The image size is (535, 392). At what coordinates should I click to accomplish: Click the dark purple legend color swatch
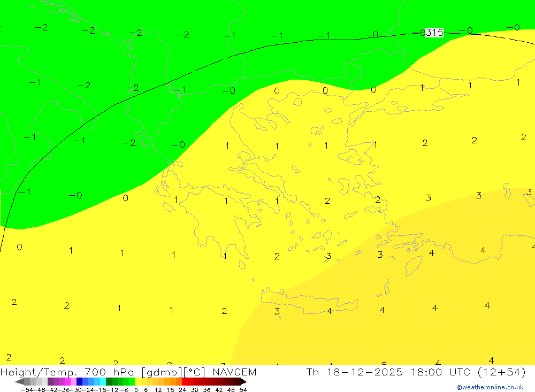click(50, 381)
